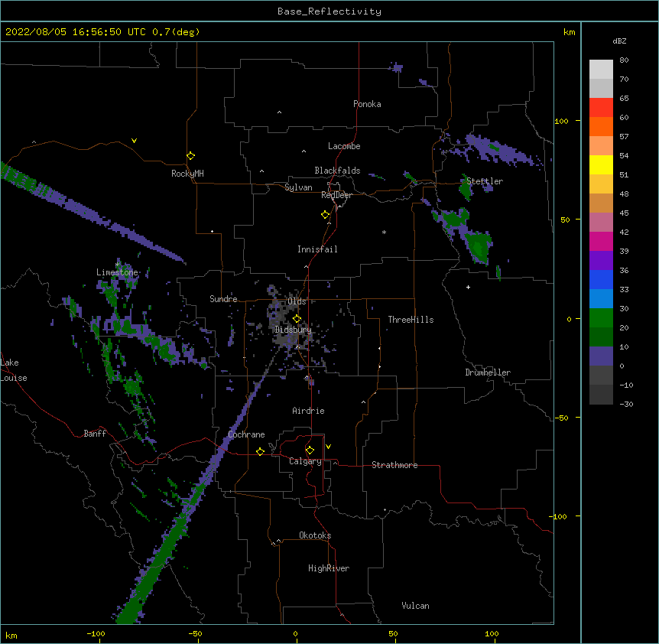Click the Lacombe town label
This screenshot has height=644, width=659.
pos(344,146)
